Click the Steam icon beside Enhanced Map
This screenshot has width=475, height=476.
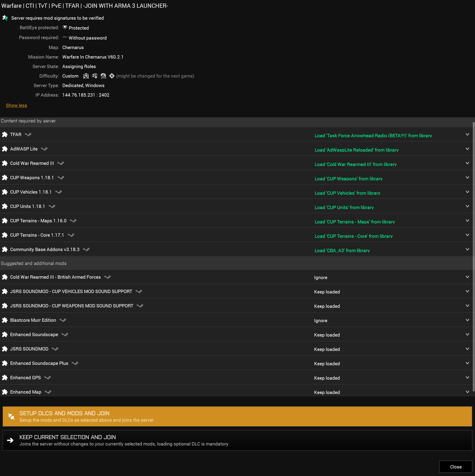pos(48,392)
